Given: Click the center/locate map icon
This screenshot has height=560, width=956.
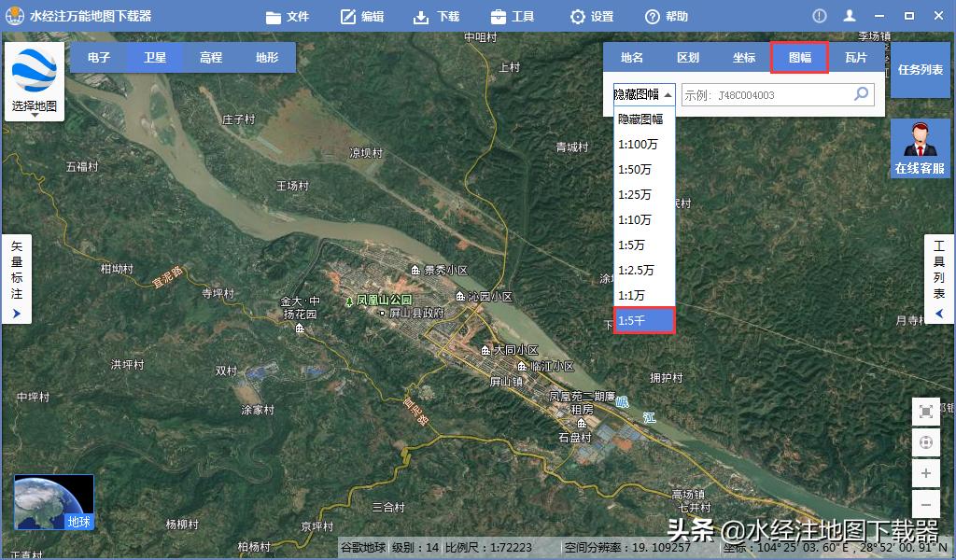Looking at the screenshot, I should (924, 442).
